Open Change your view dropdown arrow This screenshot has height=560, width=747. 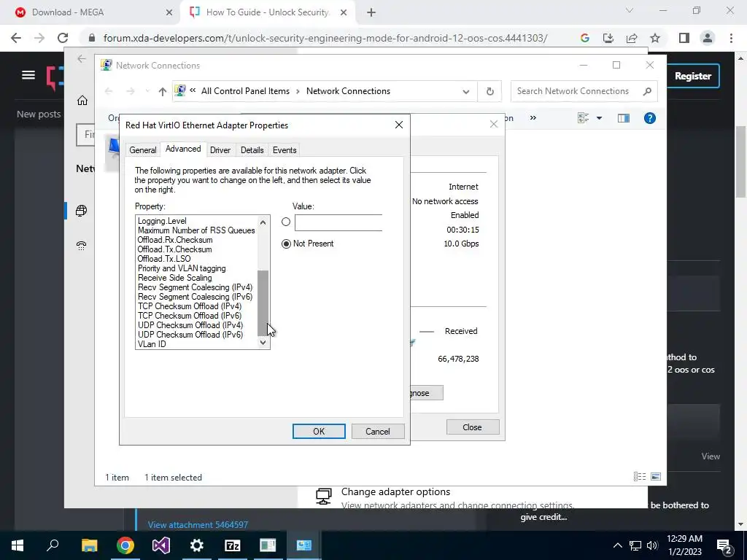tap(600, 118)
